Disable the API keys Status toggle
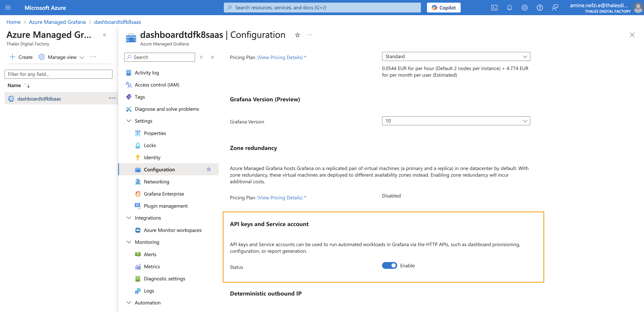This screenshot has width=644, height=312. click(x=389, y=265)
